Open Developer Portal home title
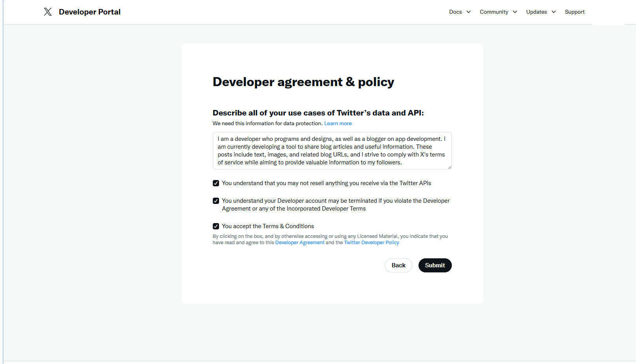The width and height of the screenshot is (636, 364). [x=90, y=12]
